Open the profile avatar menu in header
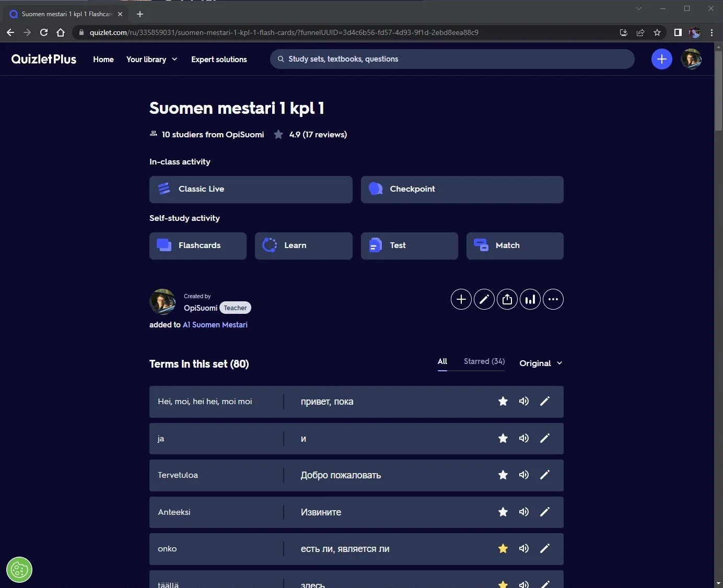 (691, 59)
